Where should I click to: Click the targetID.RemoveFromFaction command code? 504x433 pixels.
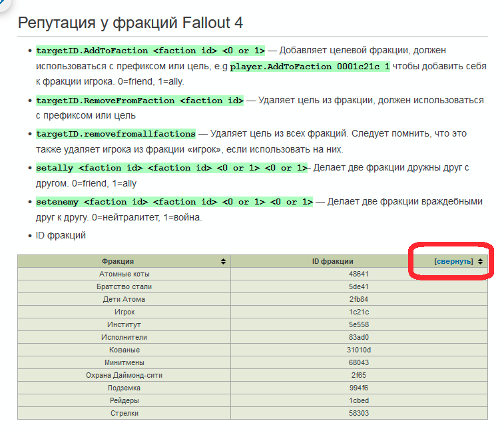[x=140, y=101]
